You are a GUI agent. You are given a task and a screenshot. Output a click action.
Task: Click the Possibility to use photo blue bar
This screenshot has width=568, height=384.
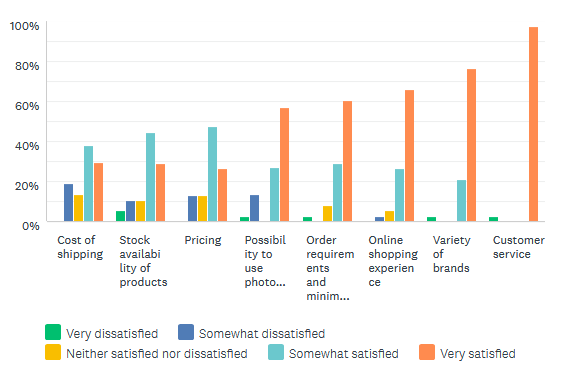click(x=254, y=208)
